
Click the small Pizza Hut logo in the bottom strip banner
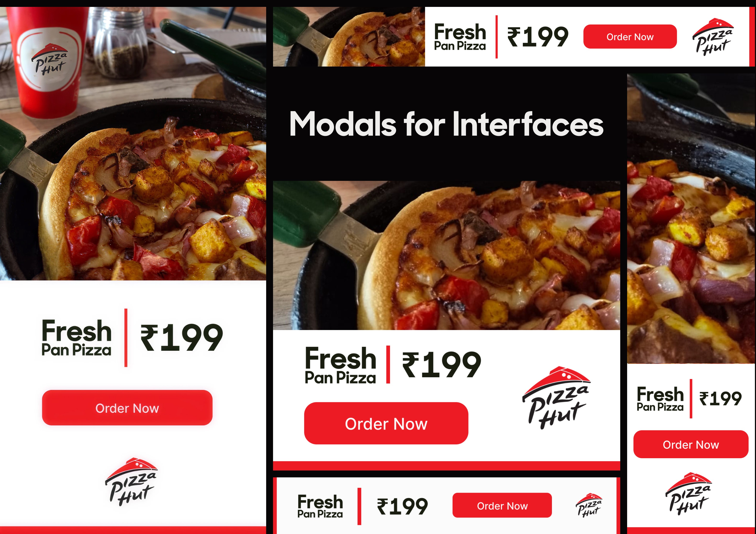589,505
